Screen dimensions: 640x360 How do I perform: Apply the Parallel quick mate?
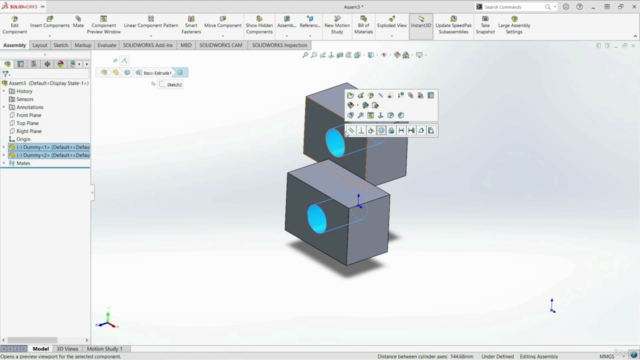click(351, 131)
